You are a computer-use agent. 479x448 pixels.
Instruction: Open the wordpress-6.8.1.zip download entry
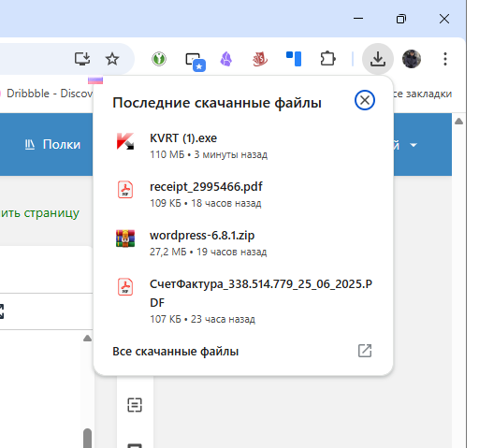(x=243, y=243)
